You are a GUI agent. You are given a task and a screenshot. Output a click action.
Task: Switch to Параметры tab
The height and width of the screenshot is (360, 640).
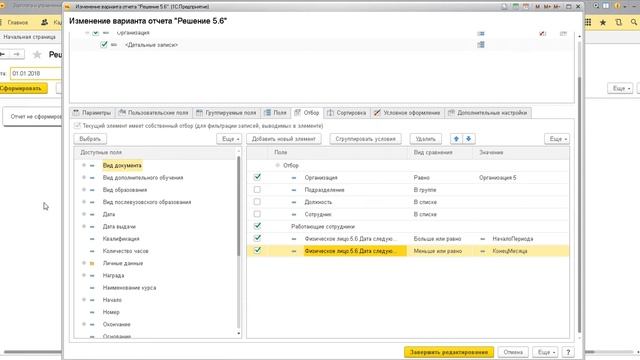pos(92,113)
